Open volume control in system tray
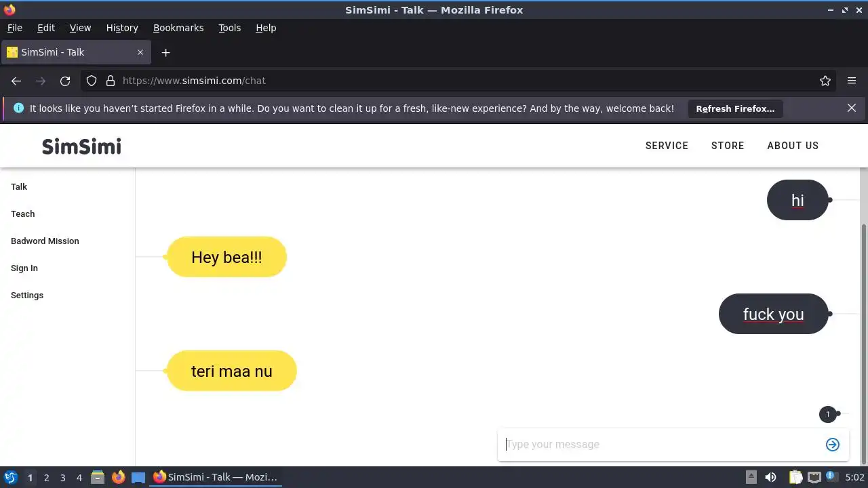The height and width of the screenshot is (488, 868). 770,477
